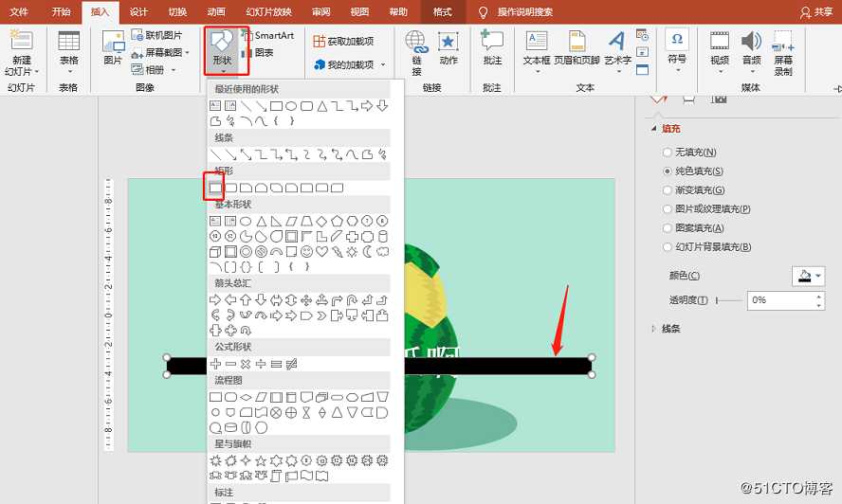Select the rectangle shape under 矩形
This screenshot has width=842, height=504.
[215, 188]
